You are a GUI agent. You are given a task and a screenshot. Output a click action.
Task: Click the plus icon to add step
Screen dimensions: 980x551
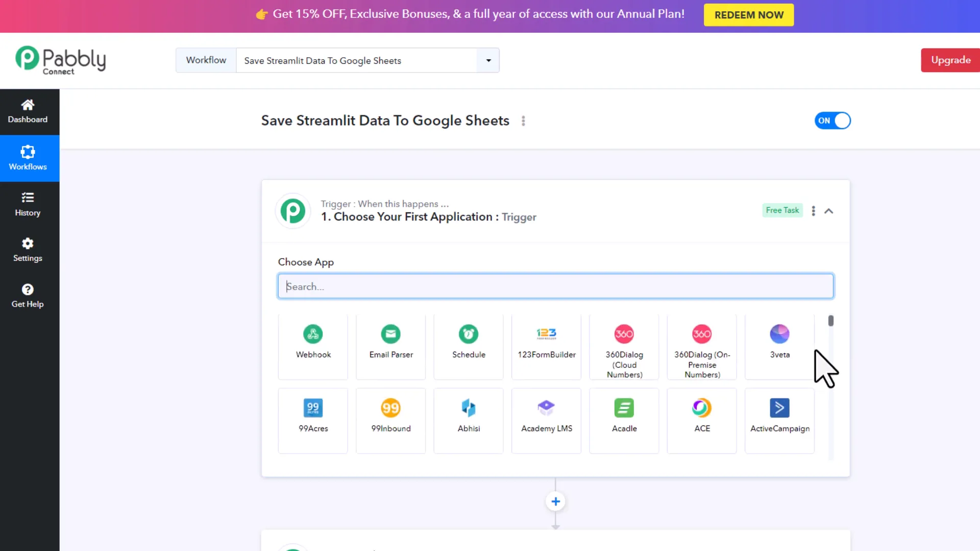(x=555, y=501)
